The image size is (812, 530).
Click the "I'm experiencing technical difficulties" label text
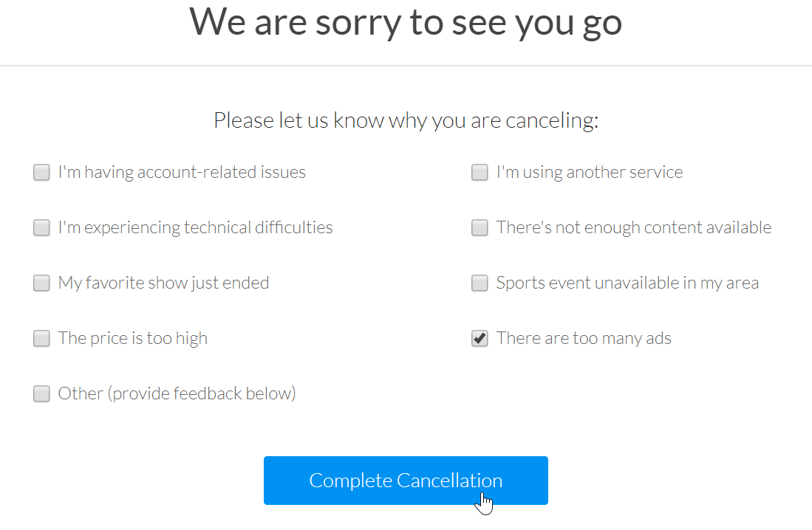[x=195, y=227]
